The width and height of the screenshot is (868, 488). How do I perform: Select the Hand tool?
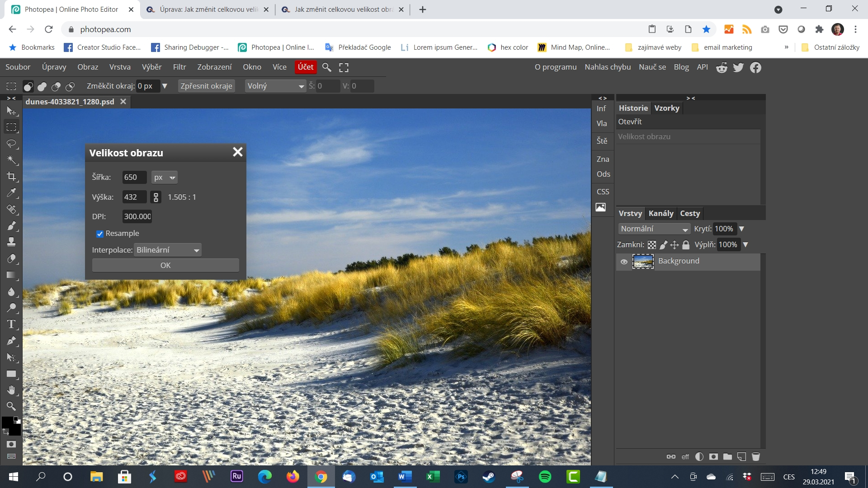(x=11, y=390)
